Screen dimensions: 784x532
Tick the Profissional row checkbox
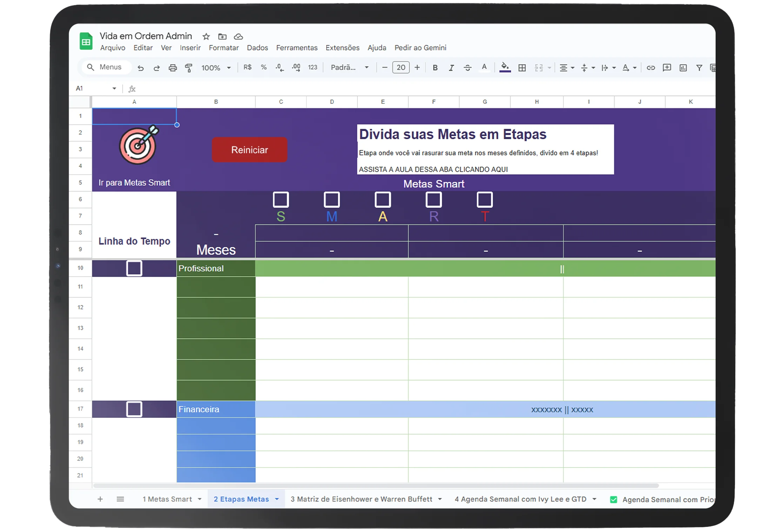[x=134, y=268]
